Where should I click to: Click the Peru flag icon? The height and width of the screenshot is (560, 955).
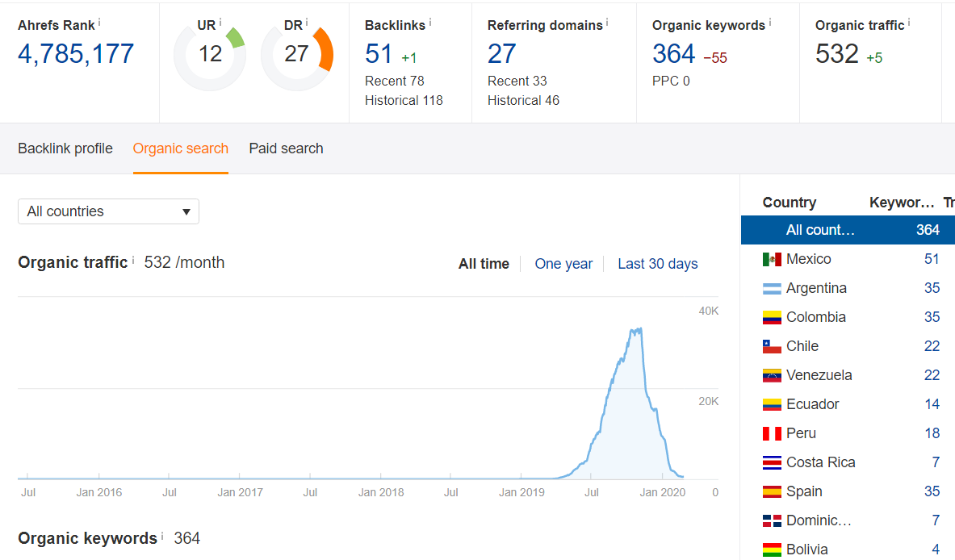pyautogui.click(x=772, y=433)
